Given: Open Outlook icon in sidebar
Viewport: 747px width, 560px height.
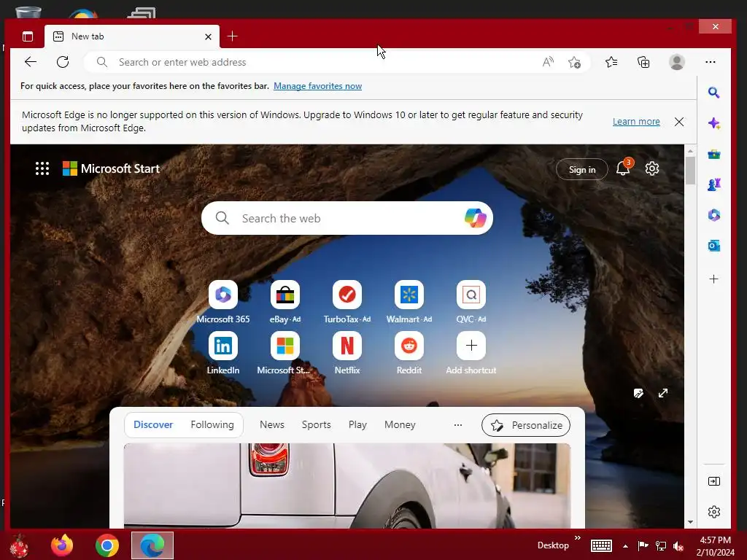Looking at the screenshot, I should click(x=713, y=246).
